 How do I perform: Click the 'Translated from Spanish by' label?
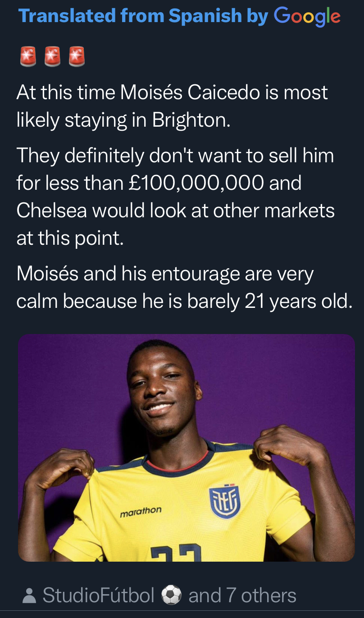143,16
